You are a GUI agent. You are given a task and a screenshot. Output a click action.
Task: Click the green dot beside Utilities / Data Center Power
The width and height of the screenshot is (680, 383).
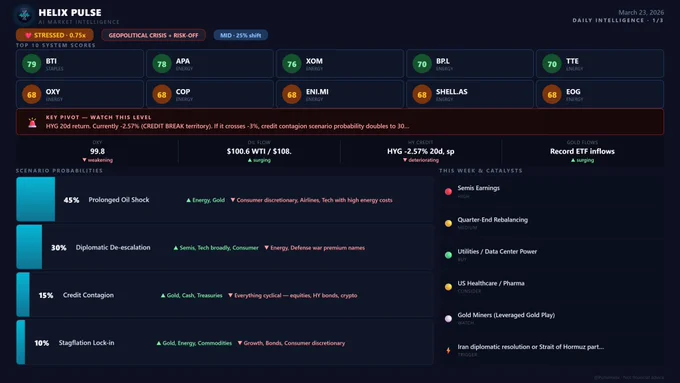[x=448, y=255]
